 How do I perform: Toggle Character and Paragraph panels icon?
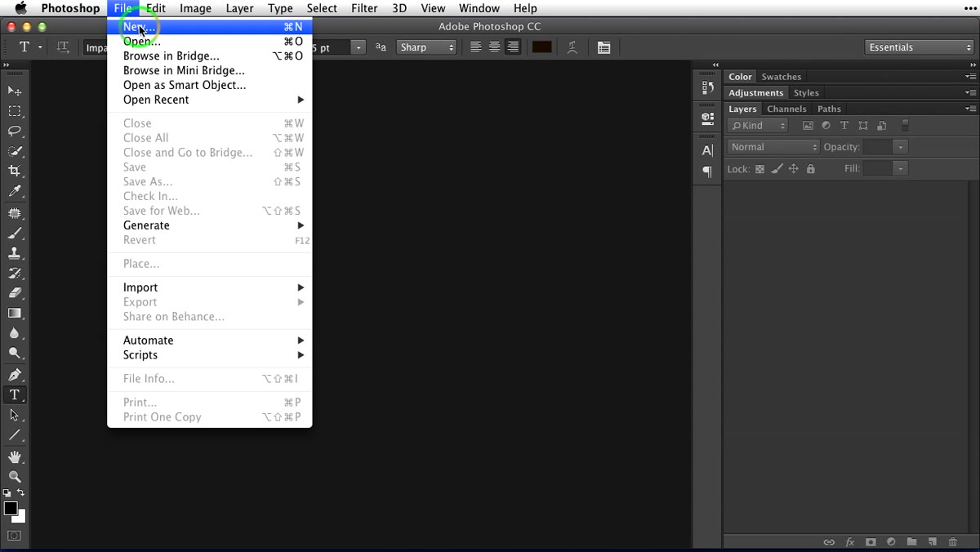click(x=604, y=47)
